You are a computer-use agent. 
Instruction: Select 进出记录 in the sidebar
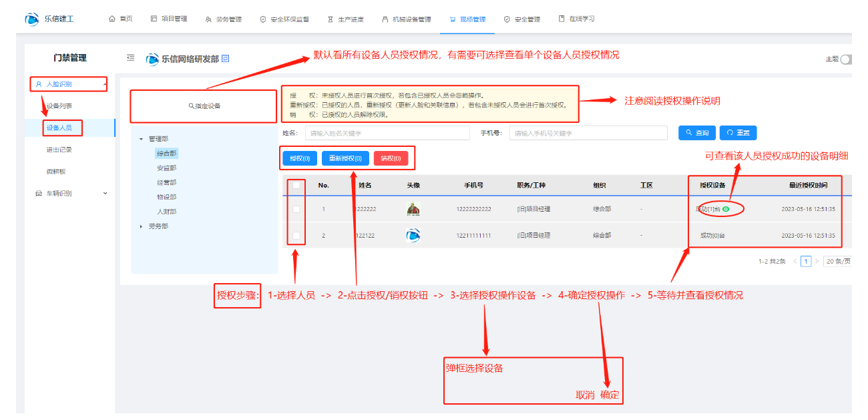59,150
